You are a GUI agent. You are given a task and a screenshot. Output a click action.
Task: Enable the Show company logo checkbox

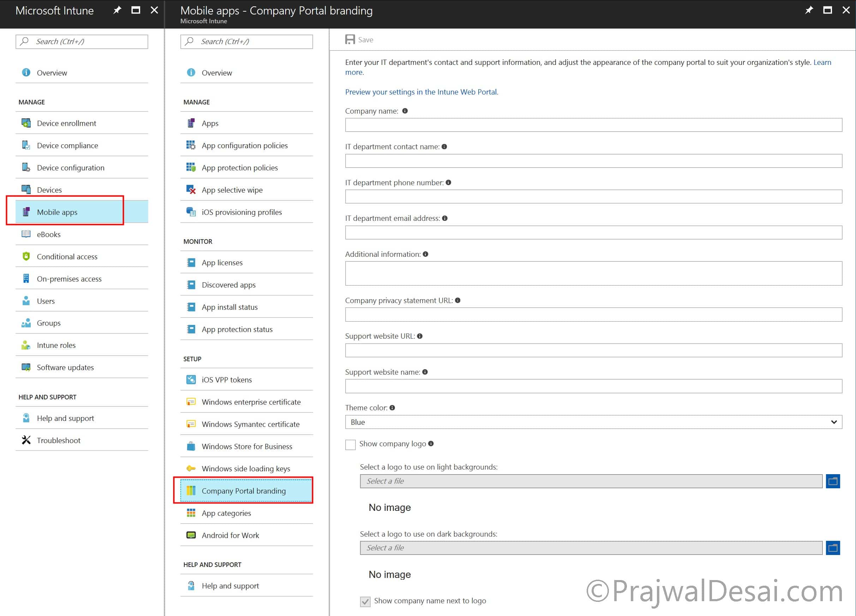(x=350, y=445)
